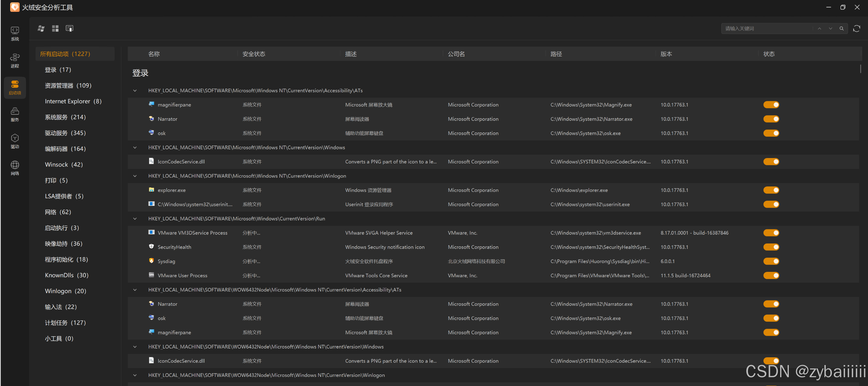Open the 网络 network sidebar icon
Screen dimensions: 868x386
tap(15, 168)
